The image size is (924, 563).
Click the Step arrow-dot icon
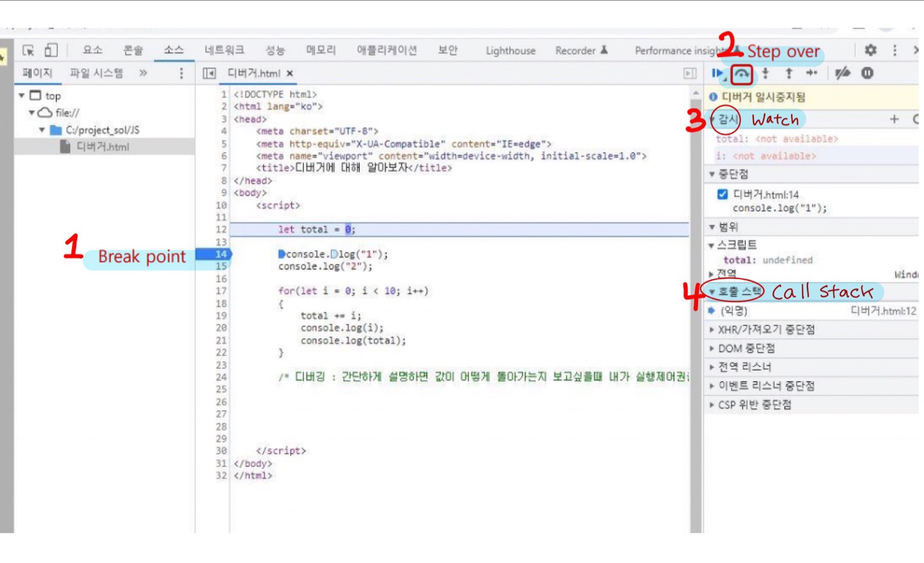tap(812, 73)
